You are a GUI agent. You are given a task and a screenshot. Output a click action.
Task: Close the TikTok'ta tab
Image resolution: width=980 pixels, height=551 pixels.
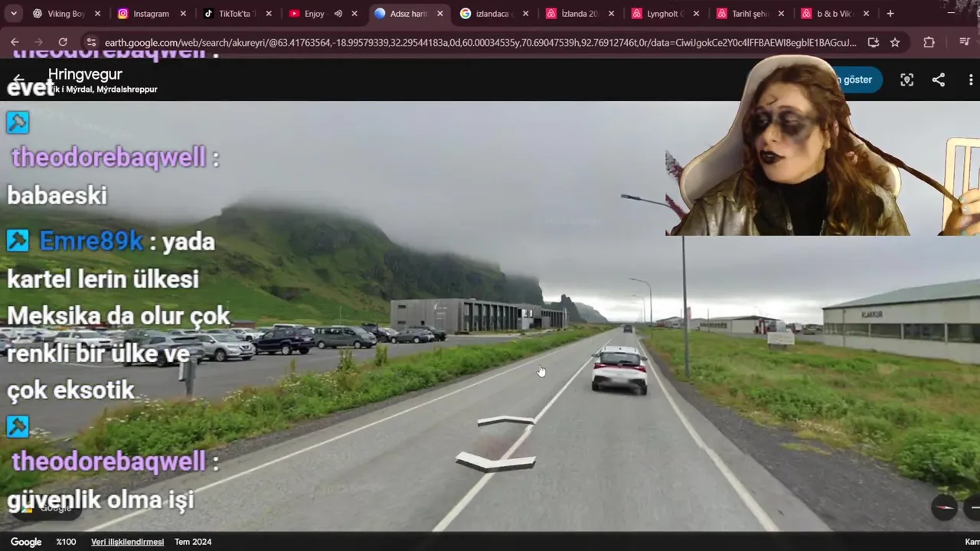click(269, 14)
